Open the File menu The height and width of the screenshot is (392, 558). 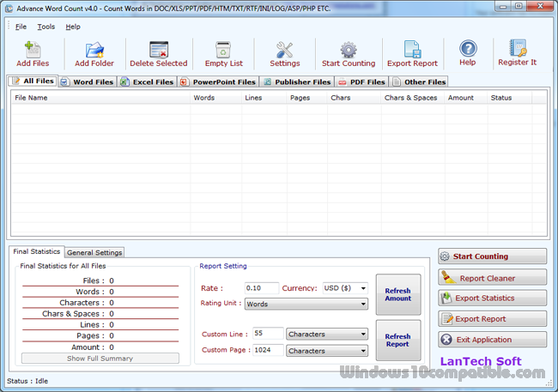(x=21, y=27)
